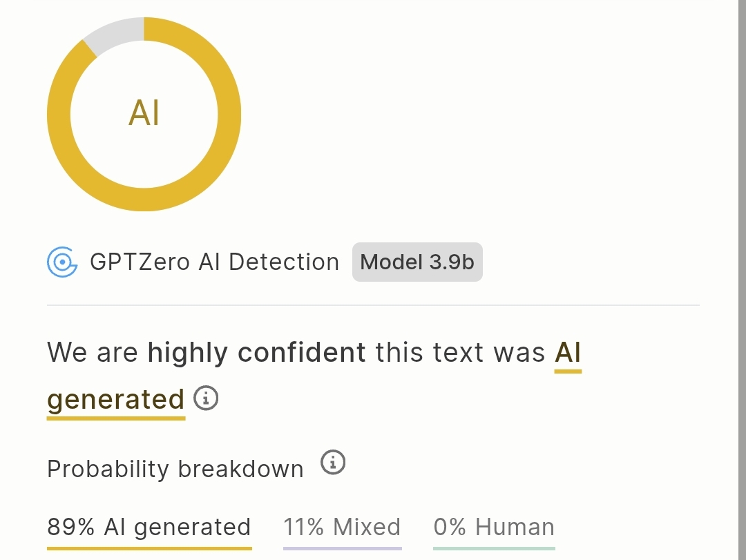746x560 pixels.
Task: Click the underlined 'generated' word
Action: click(115, 403)
